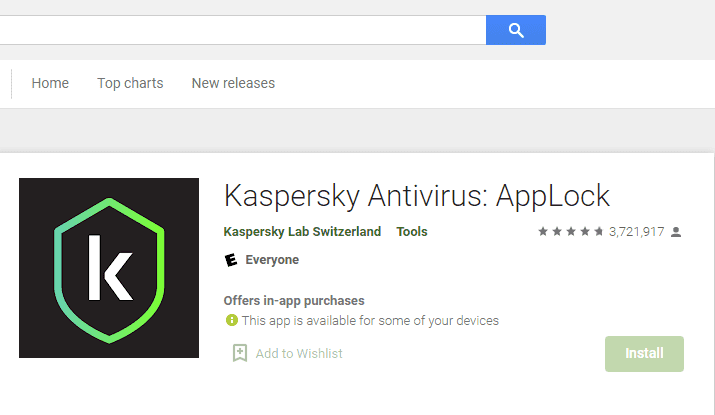Click the device availability message

coord(370,321)
